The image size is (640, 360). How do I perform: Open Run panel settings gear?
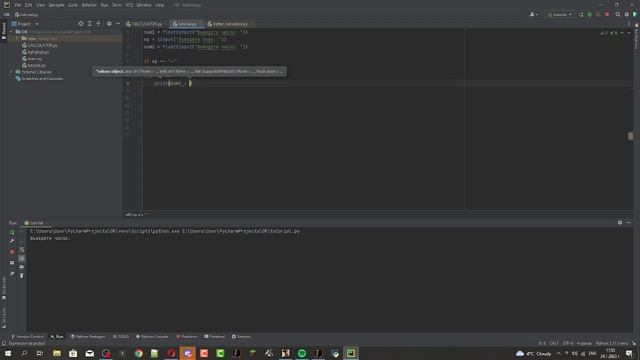[620, 223]
